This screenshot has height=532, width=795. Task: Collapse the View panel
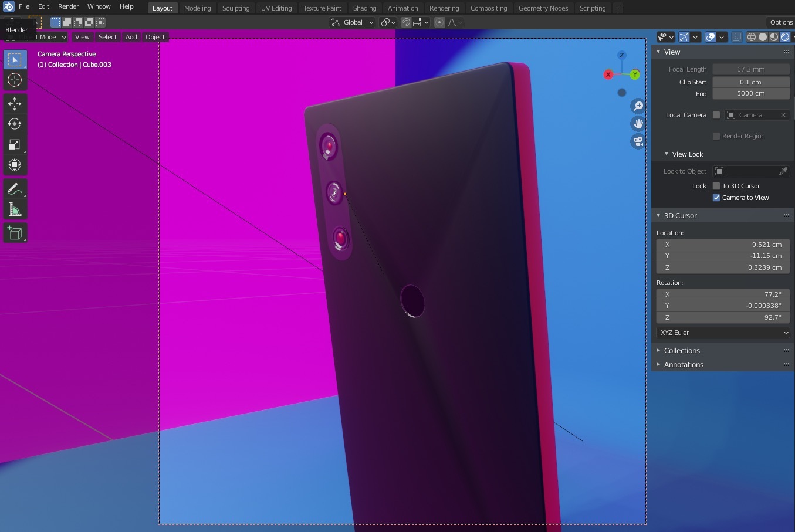click(658, 52)
